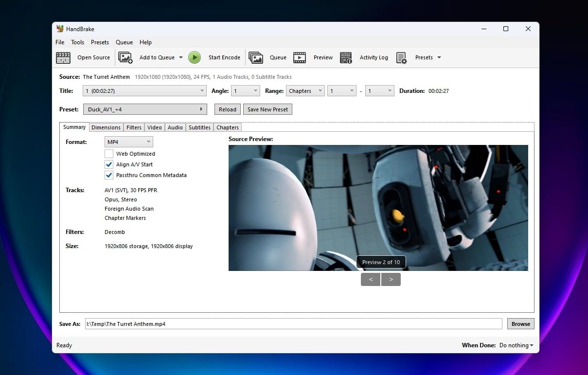Click the Save As file path field

click(x=293, y=324)
